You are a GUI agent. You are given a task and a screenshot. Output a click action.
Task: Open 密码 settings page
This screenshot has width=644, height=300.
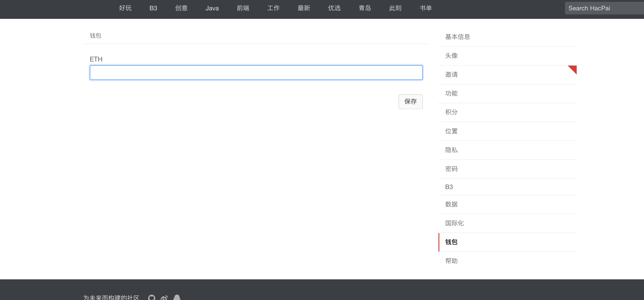[451, 169]
